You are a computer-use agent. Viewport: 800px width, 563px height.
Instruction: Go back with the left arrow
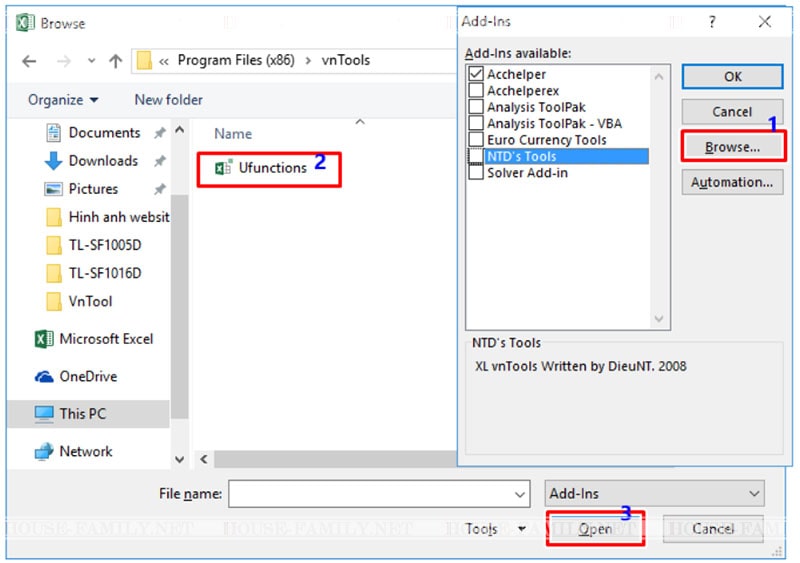point(29,61)
